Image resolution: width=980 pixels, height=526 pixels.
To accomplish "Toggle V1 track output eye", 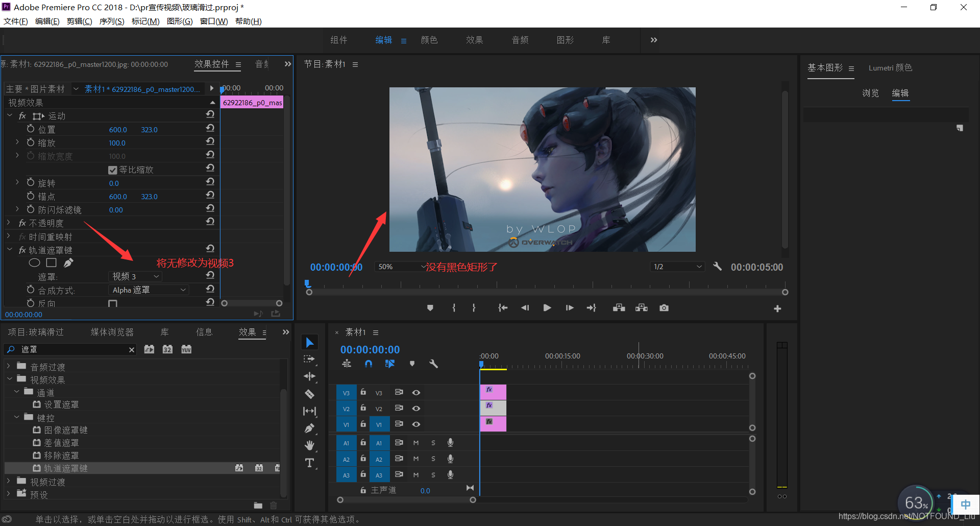I will point(416,424).
